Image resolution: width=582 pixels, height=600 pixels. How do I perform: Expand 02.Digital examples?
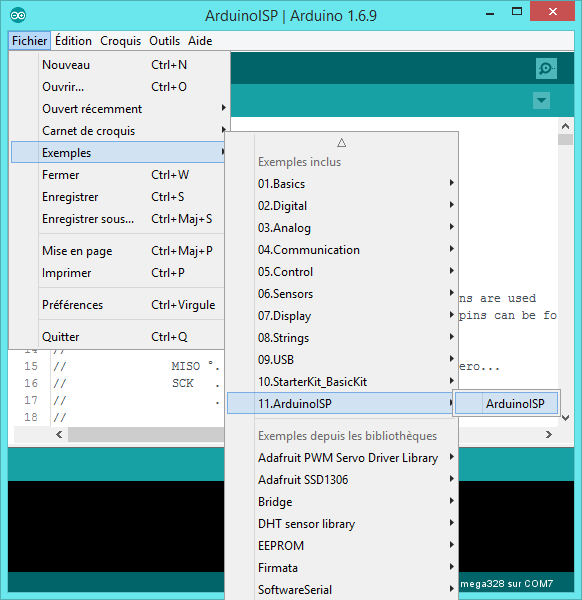[342, 206]
